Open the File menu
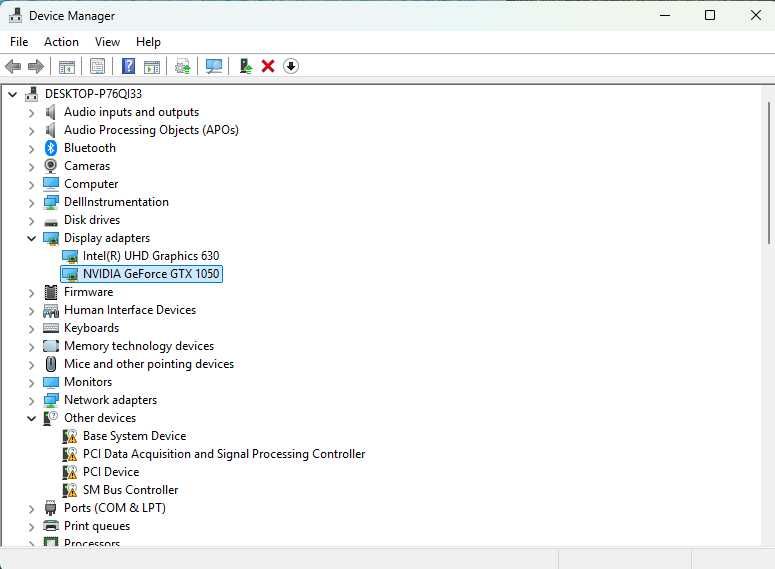Viewport: 775px width, 569px height. pos(19,42)
